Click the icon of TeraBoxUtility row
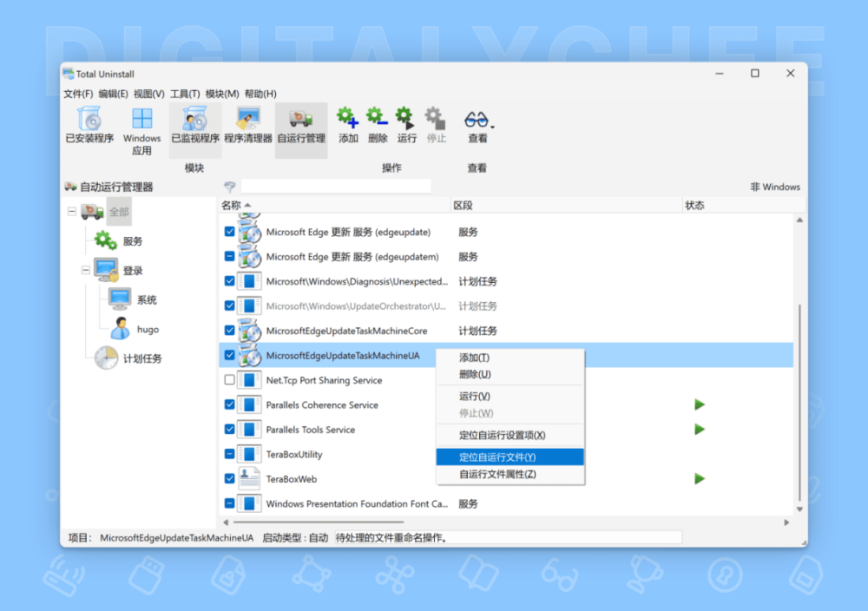 point(250,455)
